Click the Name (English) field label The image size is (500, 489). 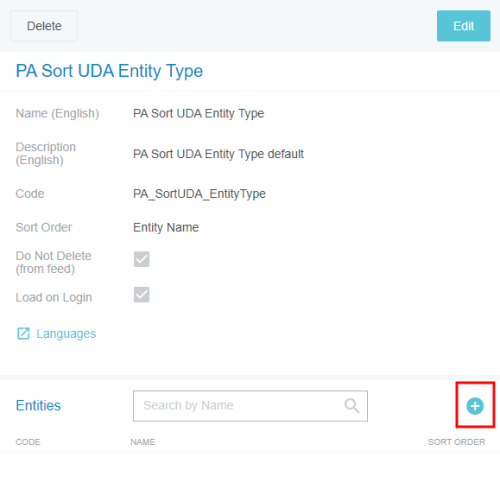click(x=57, y=114)
